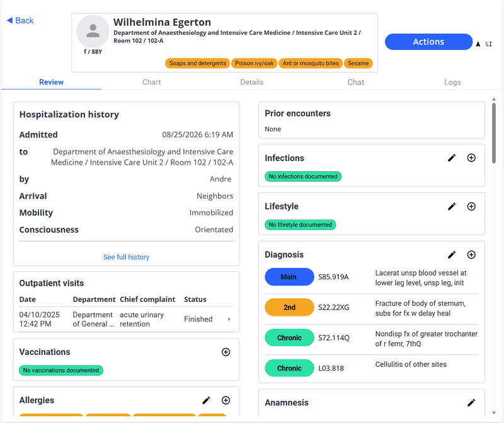504x423 pixels.
Task: Click the patient name Wilhelmina Egerton
Action: tap(162, 22)
